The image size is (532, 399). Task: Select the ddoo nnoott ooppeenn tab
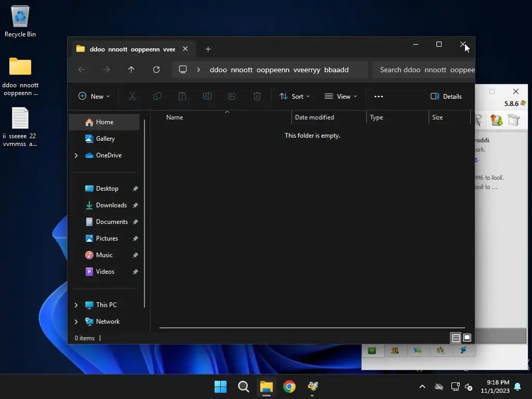[132, 49]
